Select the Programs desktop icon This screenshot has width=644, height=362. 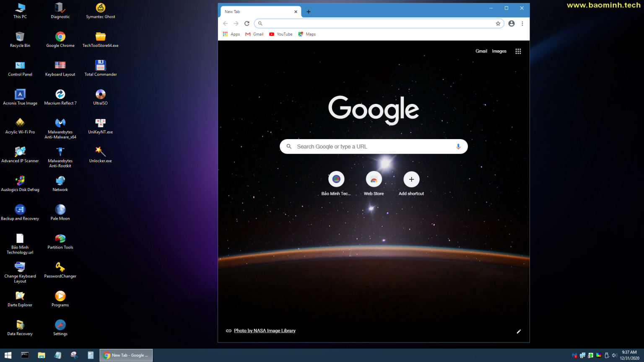click(60, 300)
